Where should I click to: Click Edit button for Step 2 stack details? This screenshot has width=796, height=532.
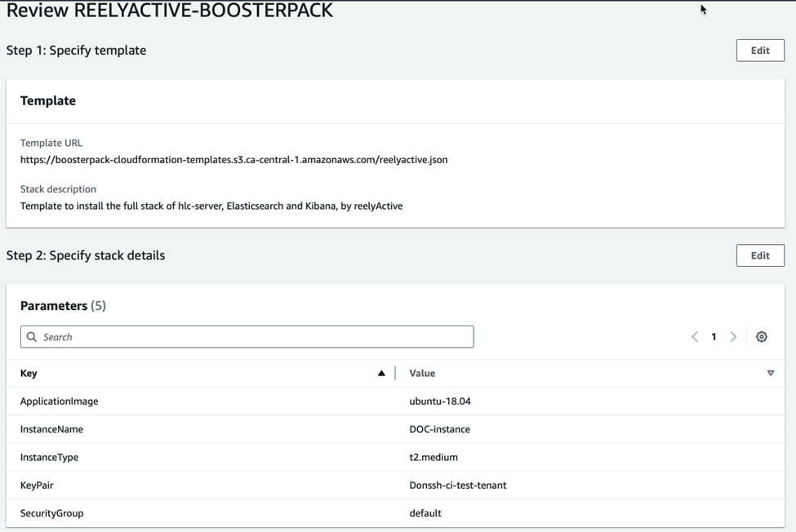[759, 255]
